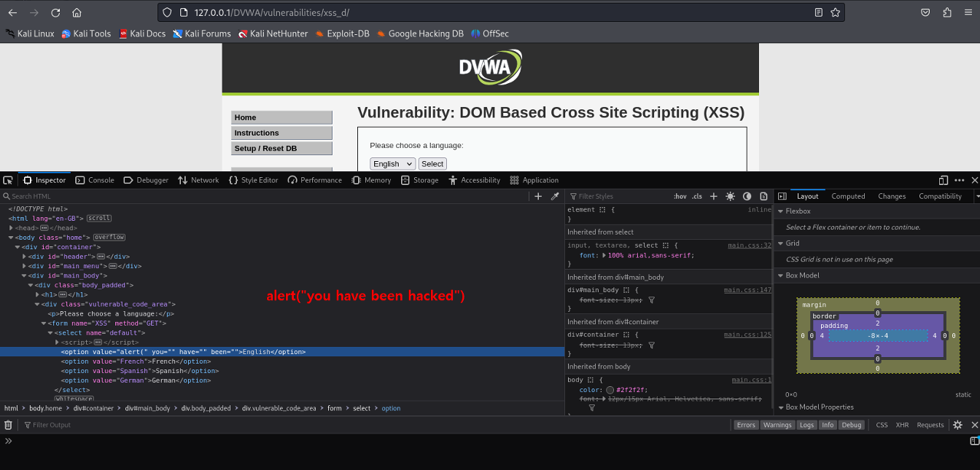Toggle light color scheme simulation sun icon
Viewport: 980px width, 470px height.
[731, 196]
